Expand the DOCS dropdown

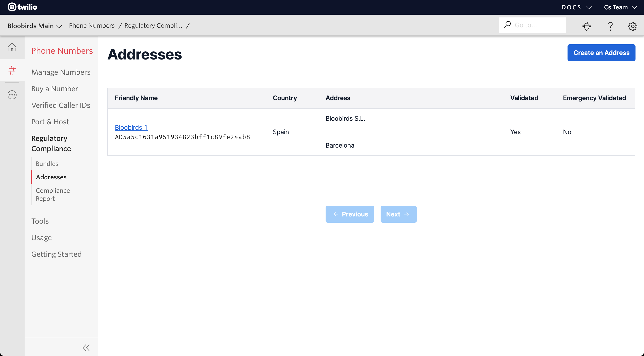pos(576,7)
